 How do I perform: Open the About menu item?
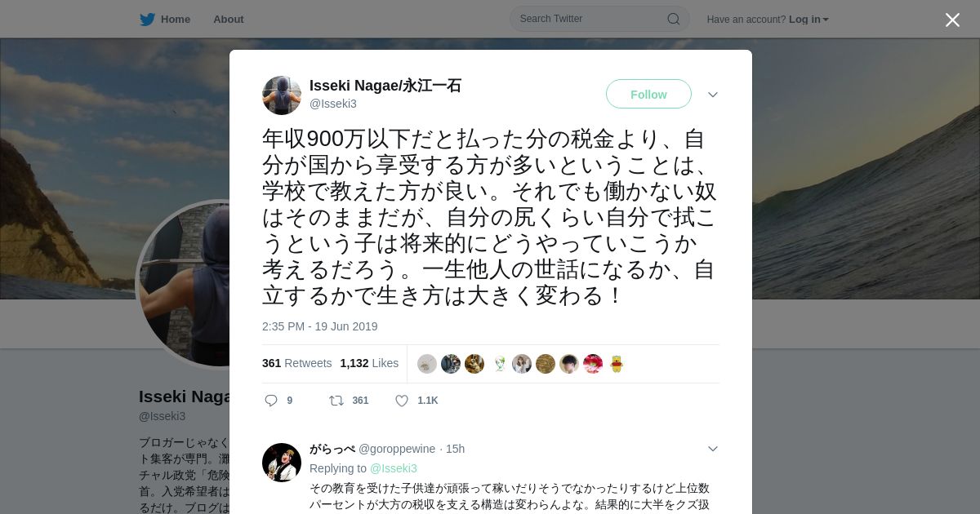click(x=229, y=20)
